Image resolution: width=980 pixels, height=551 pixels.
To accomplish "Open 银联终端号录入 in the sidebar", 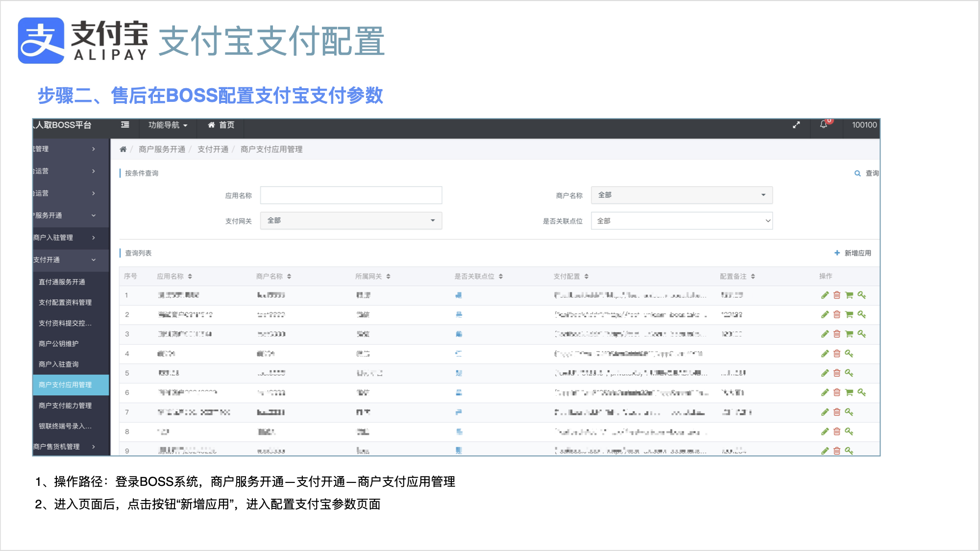I will (x=65, y=426).
